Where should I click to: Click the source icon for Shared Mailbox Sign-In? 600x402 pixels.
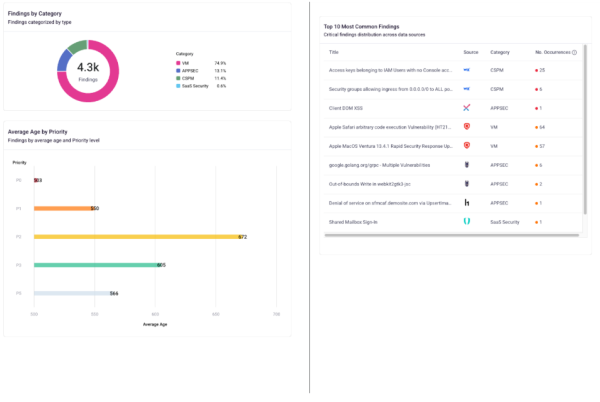click(467, 221)
